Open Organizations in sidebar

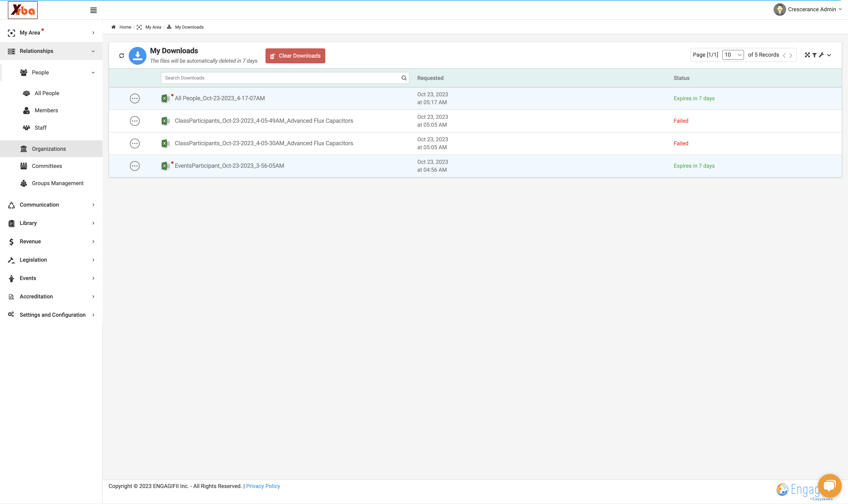(x=51, y=149)
